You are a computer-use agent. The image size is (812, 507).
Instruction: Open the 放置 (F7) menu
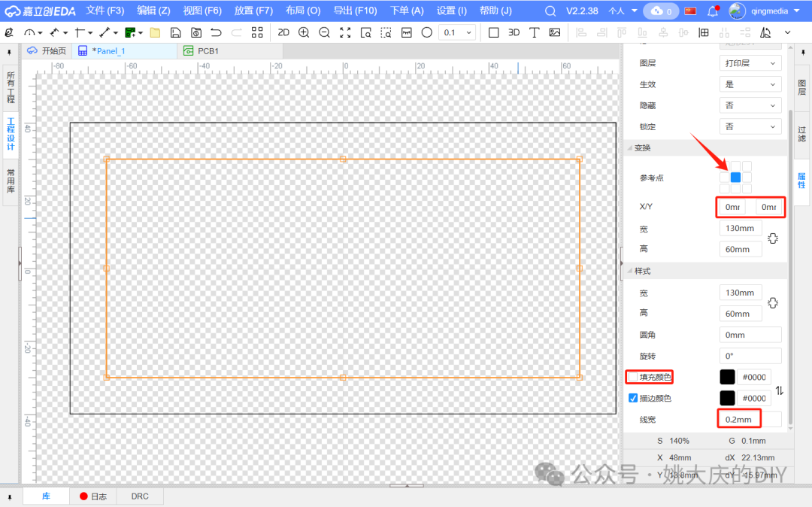(253, 11)
